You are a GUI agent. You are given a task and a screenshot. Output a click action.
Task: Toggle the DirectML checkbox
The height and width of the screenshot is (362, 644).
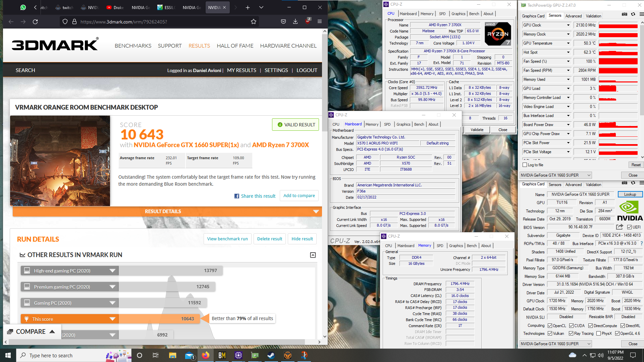tap(623, 326)
